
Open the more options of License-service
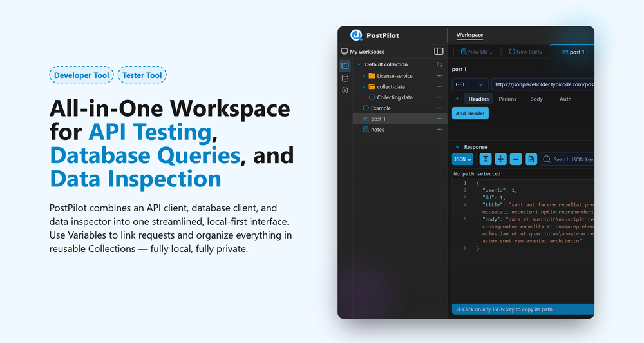tap(439, 76)
